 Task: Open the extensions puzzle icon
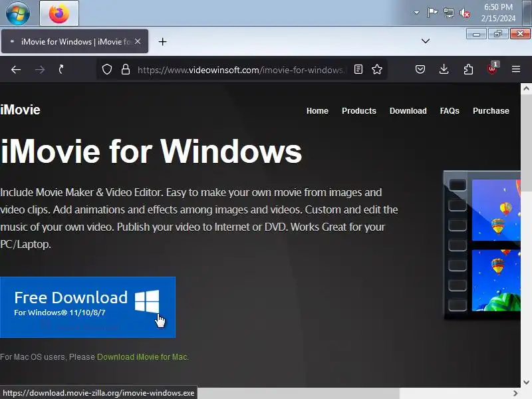tap(468, 70)
